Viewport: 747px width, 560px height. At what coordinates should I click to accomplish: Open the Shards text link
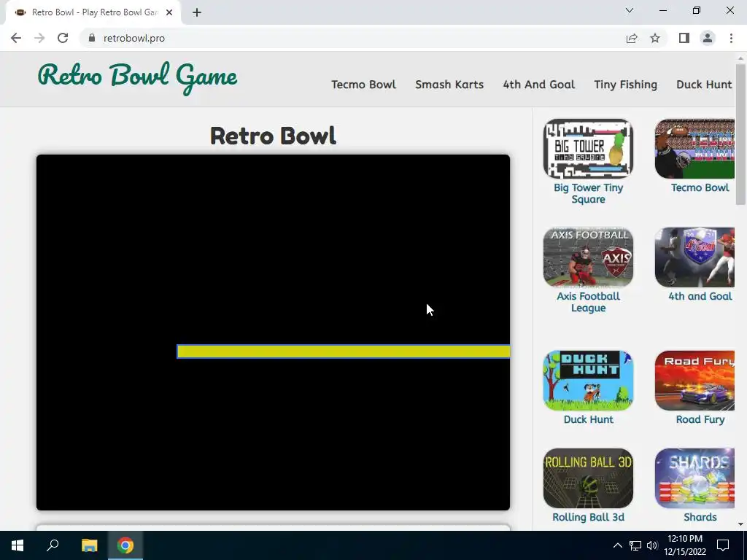point(700,517)
